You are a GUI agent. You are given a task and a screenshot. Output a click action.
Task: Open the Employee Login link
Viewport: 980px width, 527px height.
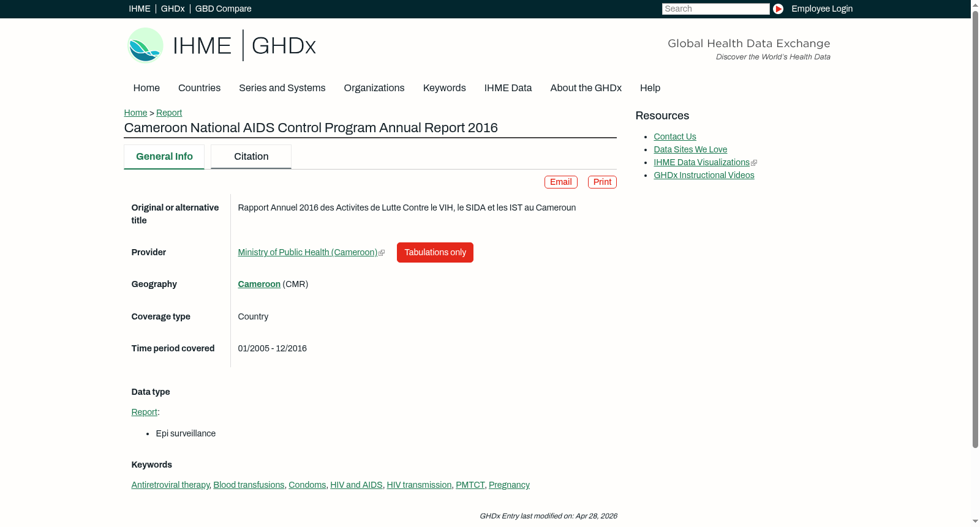822,9
